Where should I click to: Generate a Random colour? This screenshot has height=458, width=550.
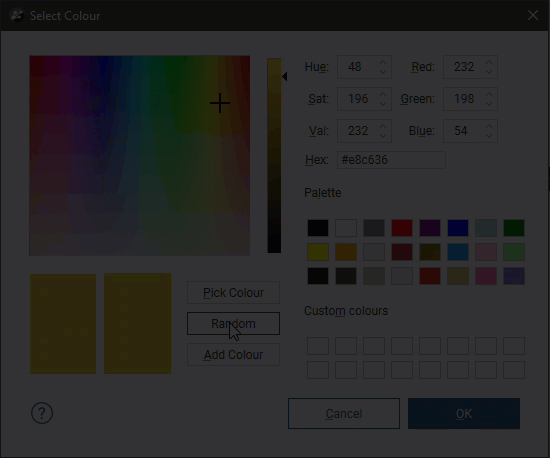[x=233, y=323]
